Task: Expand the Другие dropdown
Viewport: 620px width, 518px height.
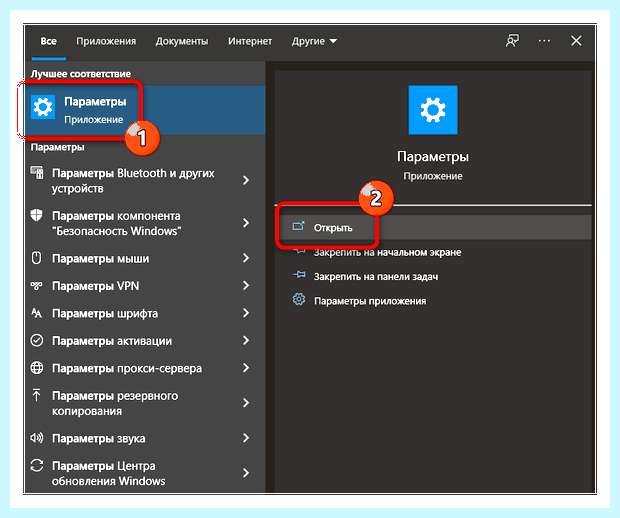Action: pos(314,41)
